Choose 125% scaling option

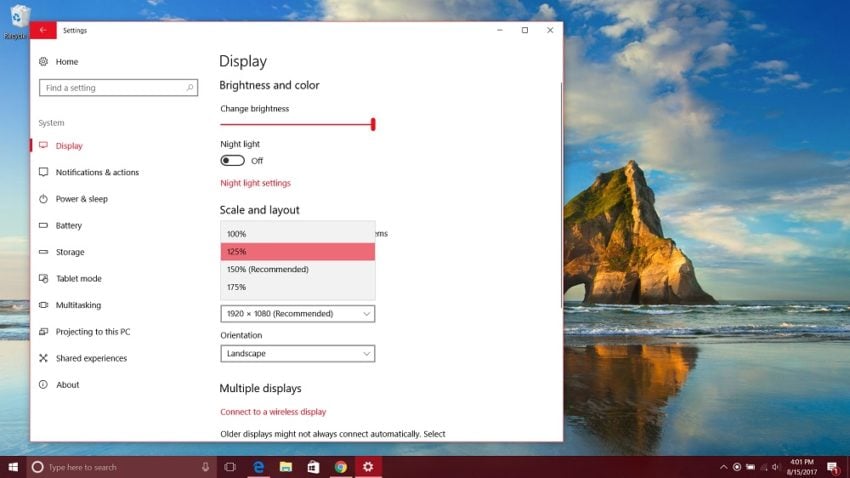pos(298,251)
